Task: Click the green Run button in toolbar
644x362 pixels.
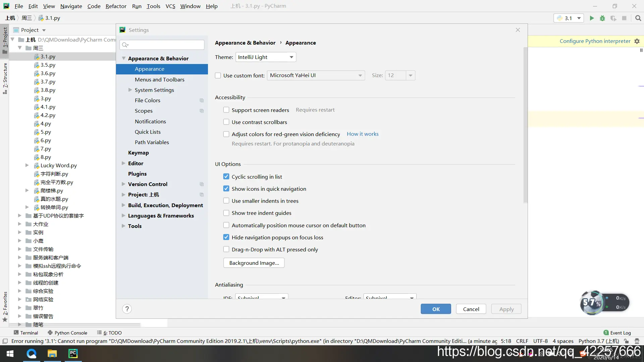Action: 592,18
